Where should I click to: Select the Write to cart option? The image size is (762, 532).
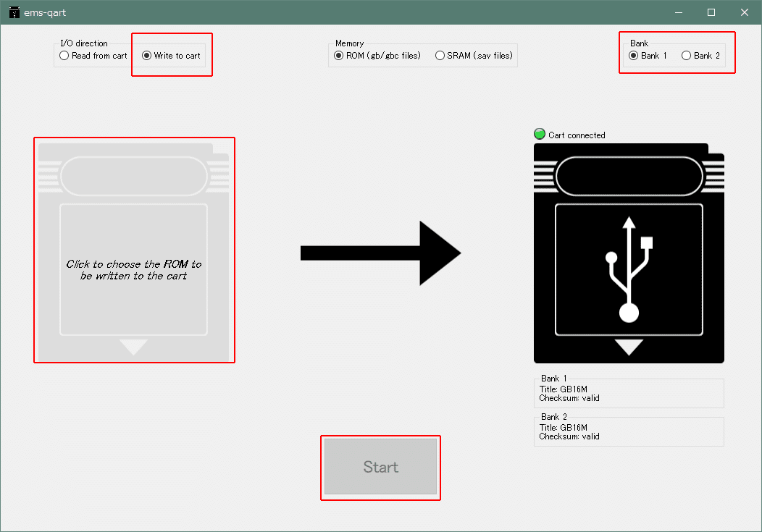(171, 56)
